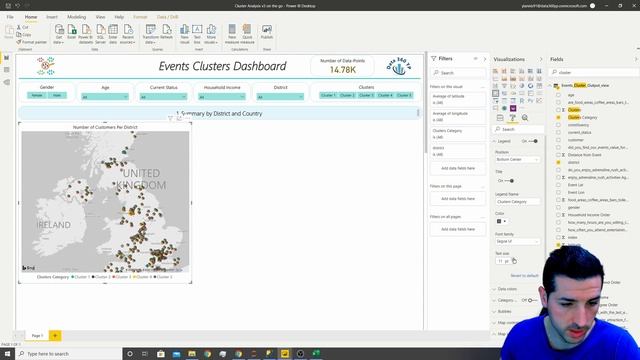Uncheck the district field checkbox

click(x=558, y=162)
